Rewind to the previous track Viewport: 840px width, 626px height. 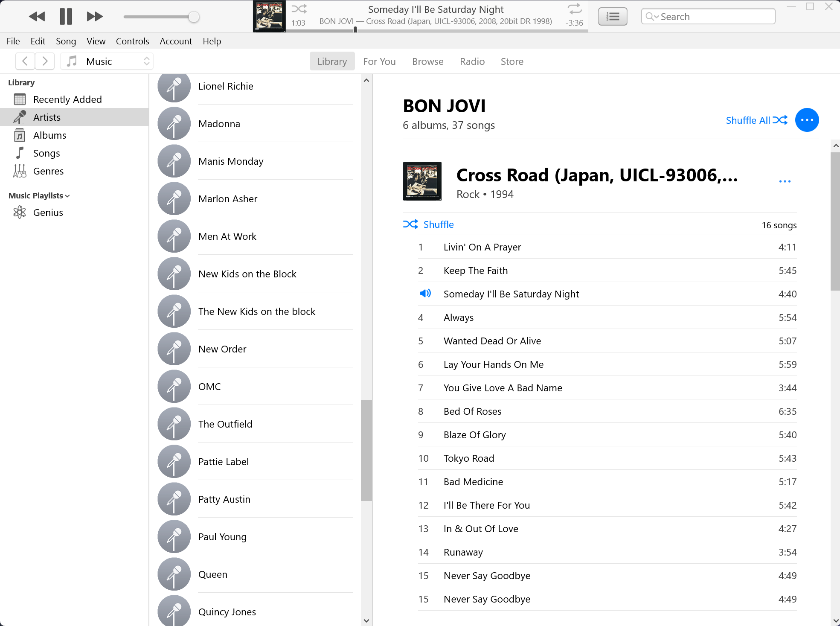click(37, 17)
